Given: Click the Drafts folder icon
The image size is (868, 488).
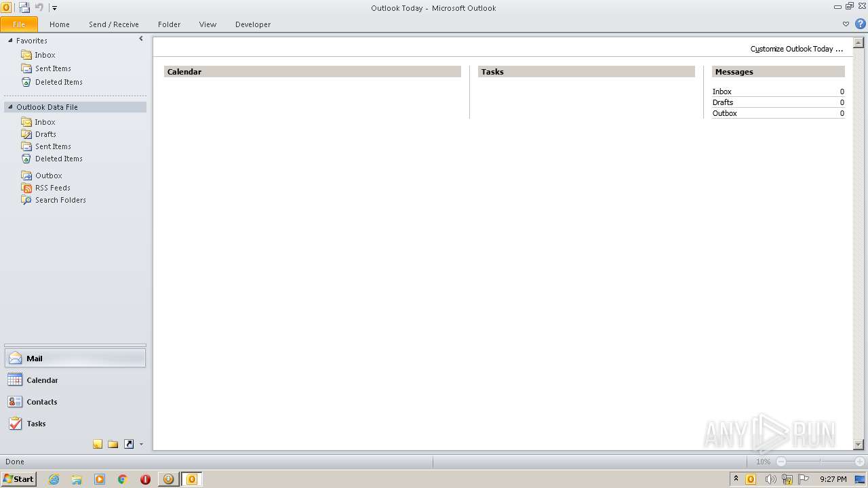Looking at the screenshot, I should point(26,134).
